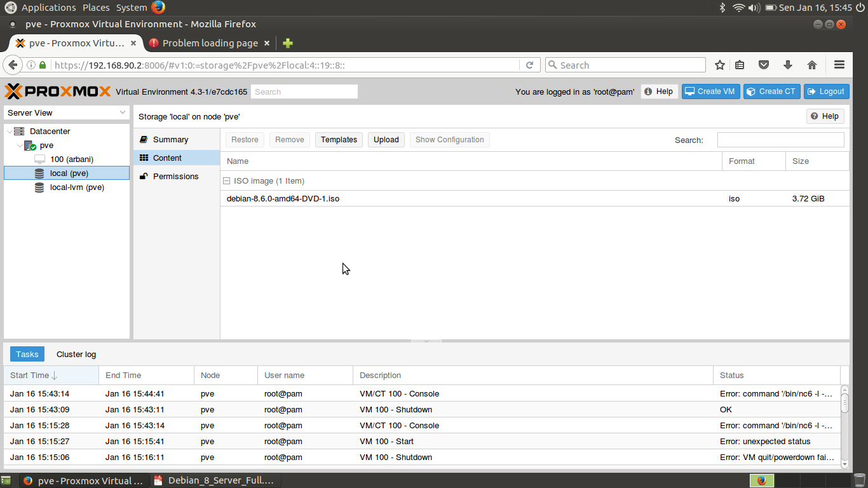The height and width of the screenshot is (488, 868).
Task: Sort tasks by Start Time column
Action: (51, 376)
